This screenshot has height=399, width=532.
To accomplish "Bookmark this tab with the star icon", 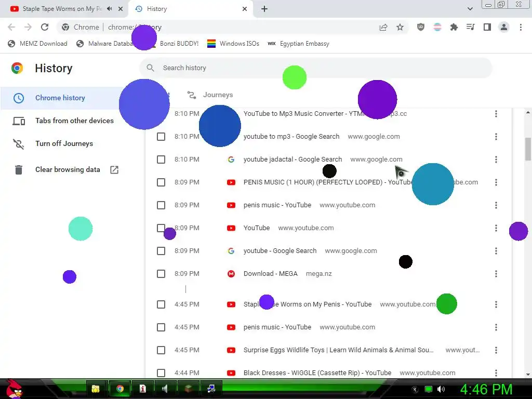I will click(x=400, y=27).
